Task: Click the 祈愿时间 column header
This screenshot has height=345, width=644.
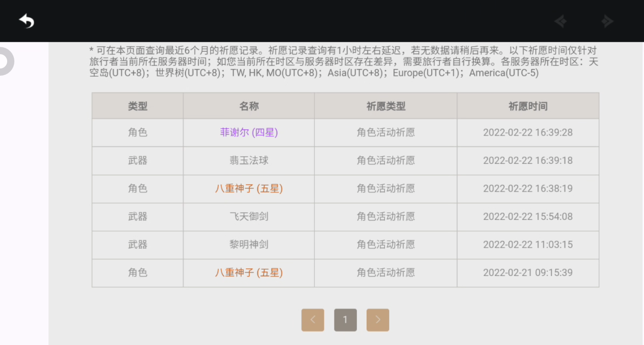Action: coord(528,106)
